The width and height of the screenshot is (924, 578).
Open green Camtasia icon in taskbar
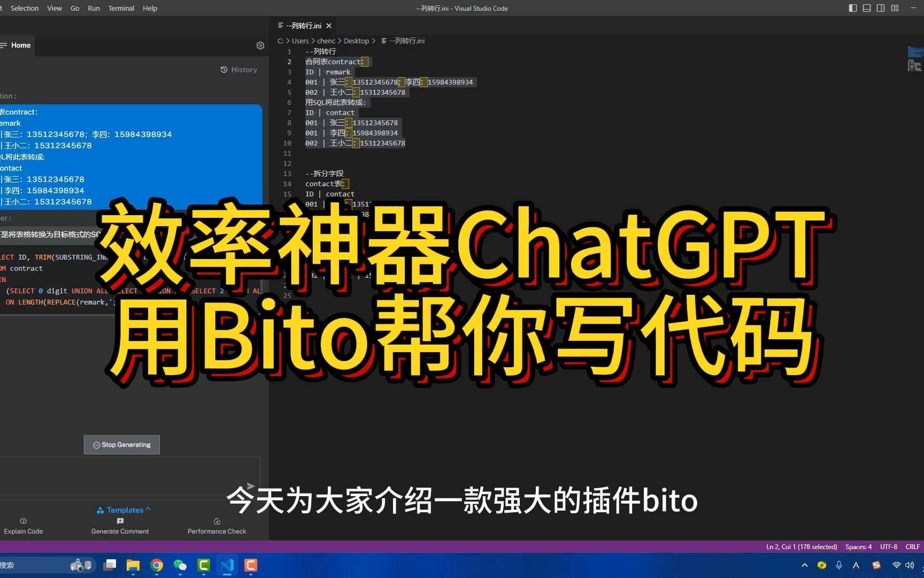point(204,565)
